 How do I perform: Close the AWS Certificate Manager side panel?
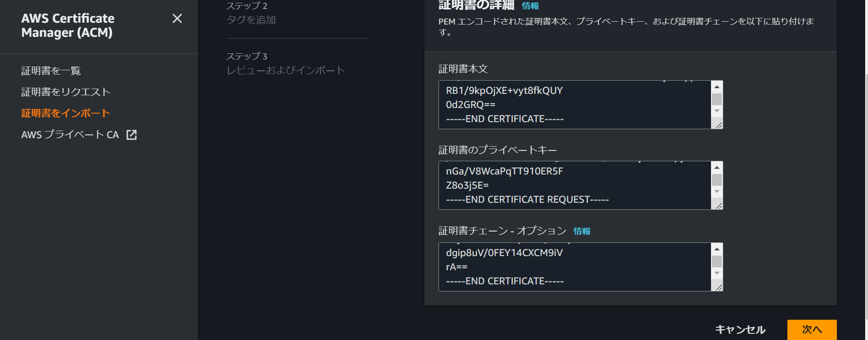pyautogui.click(x=177, y=18)
